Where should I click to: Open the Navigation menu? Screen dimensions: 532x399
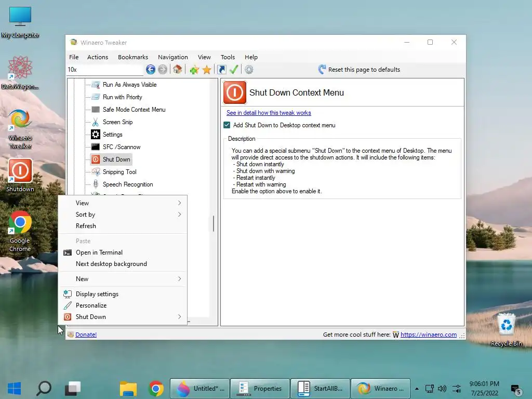(x=172, y=57)
